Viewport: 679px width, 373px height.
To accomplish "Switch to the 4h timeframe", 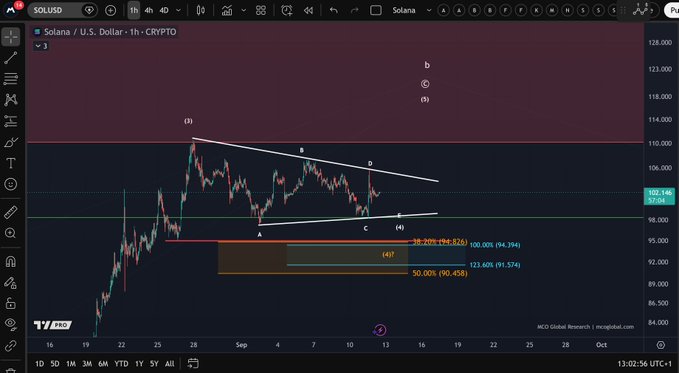I will (x=149, y=10).
